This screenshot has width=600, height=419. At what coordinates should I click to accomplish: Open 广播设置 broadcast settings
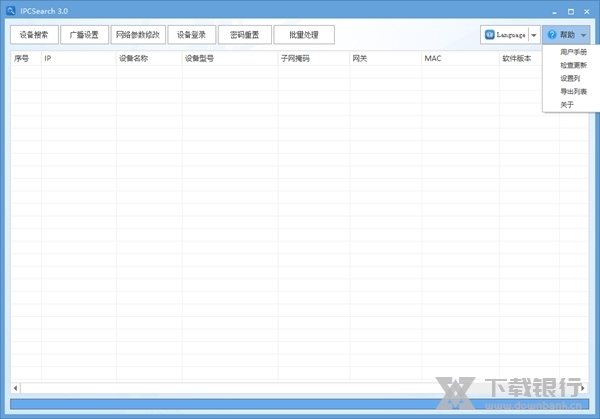84,35
